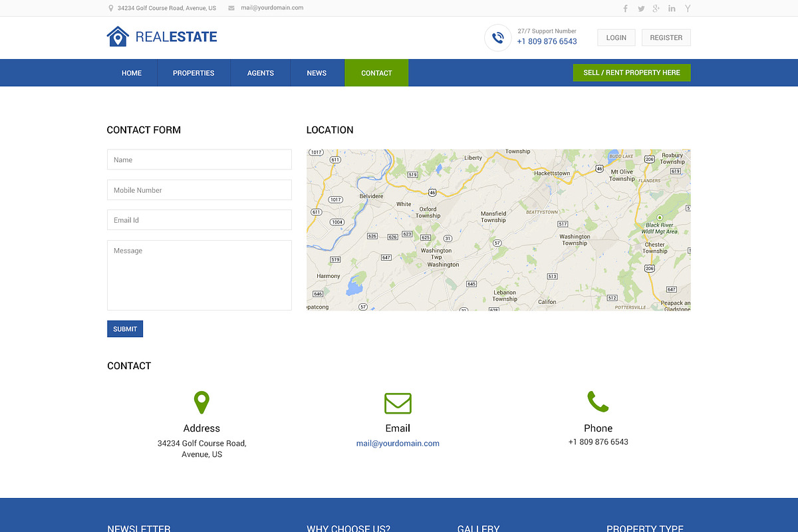The image size is (798, 532).
Task: Open the Facebook social icon
Action: coord(625,9)
